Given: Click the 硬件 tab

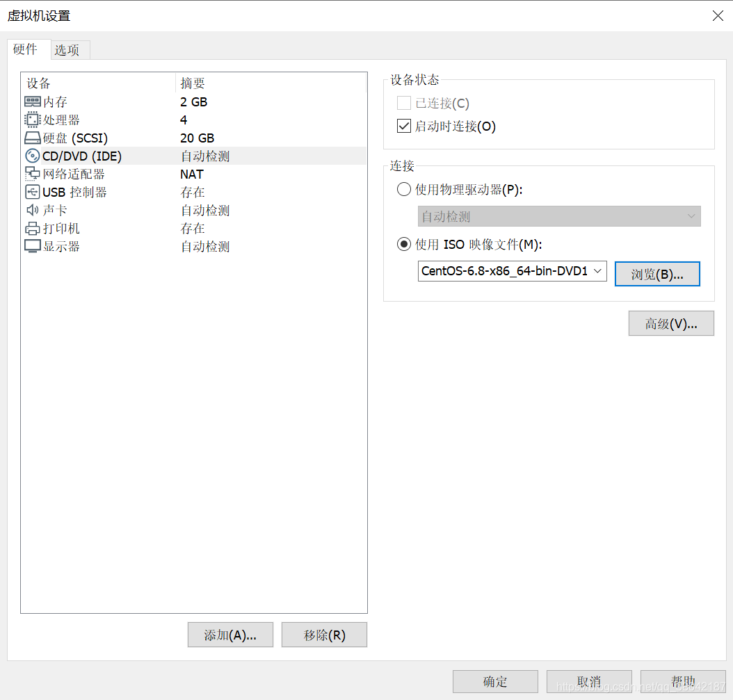Looking at the screenshot, I should pyautogui.click(x=26, y=49).
